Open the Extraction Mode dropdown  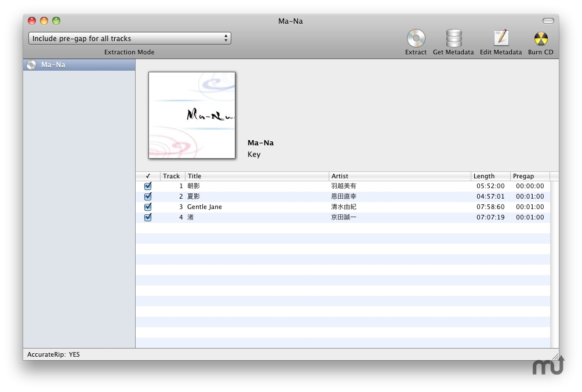[130, 39]
